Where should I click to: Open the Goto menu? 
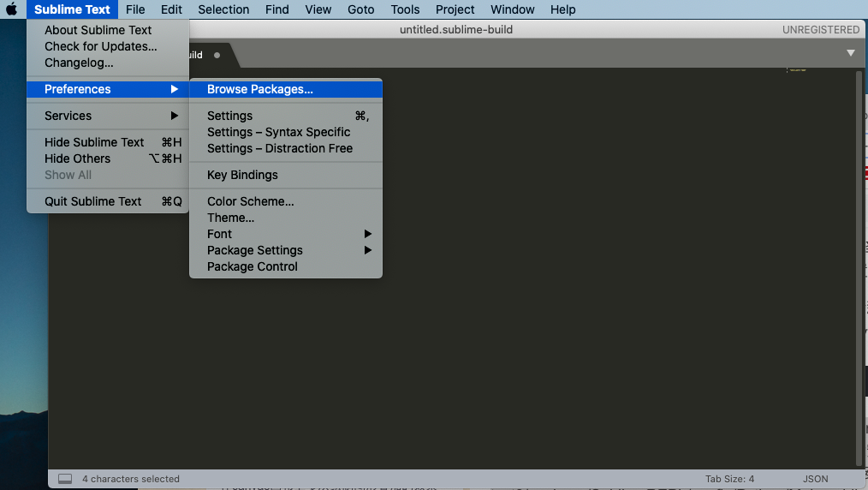tap(361, 9)
